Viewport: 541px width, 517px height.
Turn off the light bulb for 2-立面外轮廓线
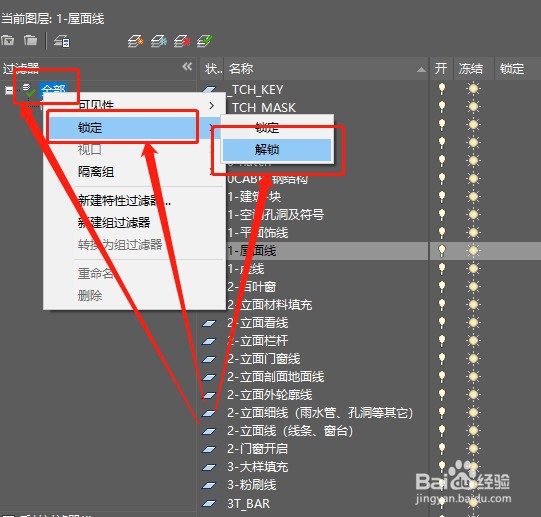click(442, 394)
